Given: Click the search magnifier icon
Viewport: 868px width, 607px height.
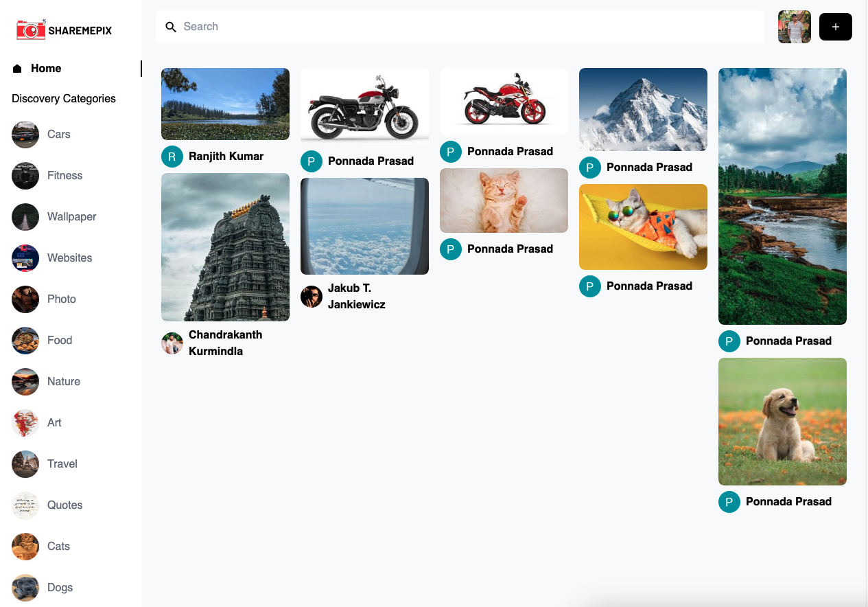Looking at the screenshot, I should 171,27.
